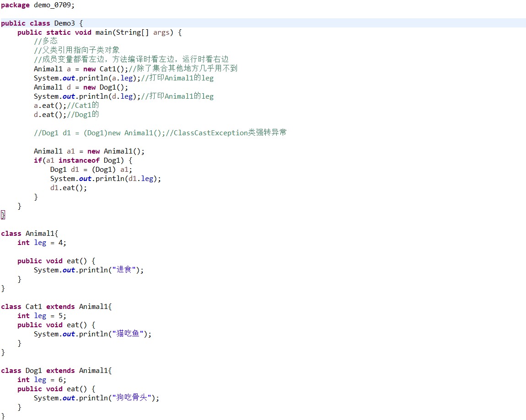Click the 'package demo_0709;' line

38,5
